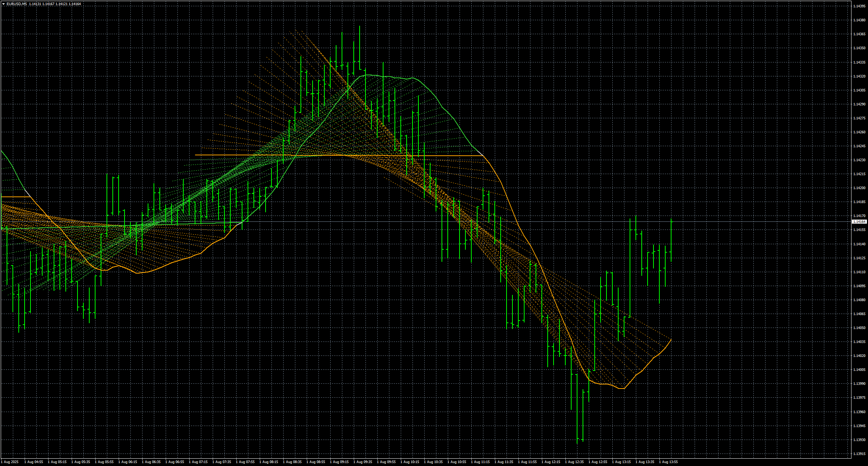Click the 1 Aug 13:35 time label
Screen dimensions: 868x466
click(645, 462)
